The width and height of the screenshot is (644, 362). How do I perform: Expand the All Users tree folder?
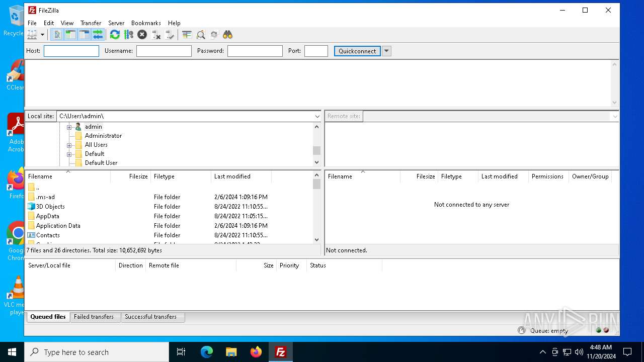[69, 145]
